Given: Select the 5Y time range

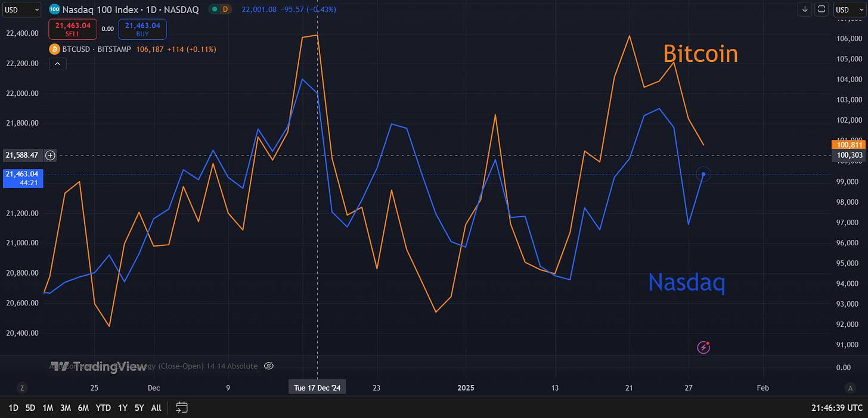Looking at the screenshot, I should (139, 408).
